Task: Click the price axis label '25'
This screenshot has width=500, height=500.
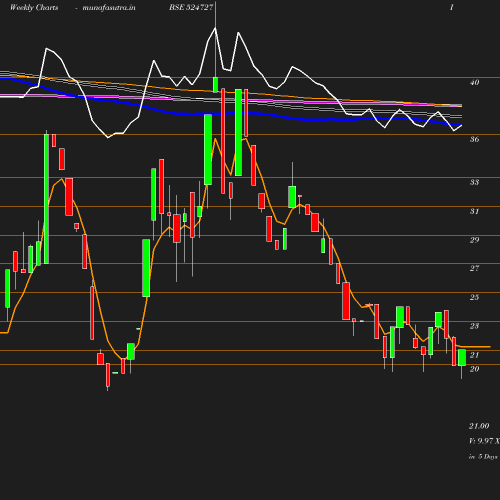Action: tap(474, 297)
